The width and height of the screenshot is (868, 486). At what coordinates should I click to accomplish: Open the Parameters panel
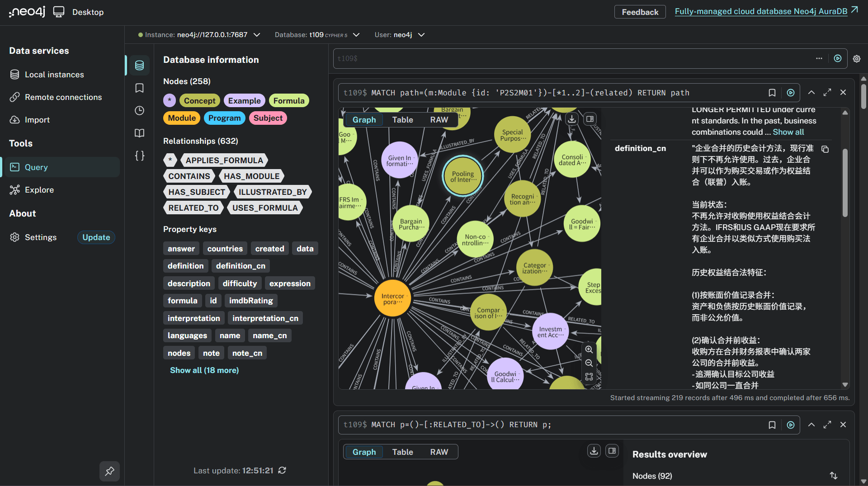click(139, 156)
